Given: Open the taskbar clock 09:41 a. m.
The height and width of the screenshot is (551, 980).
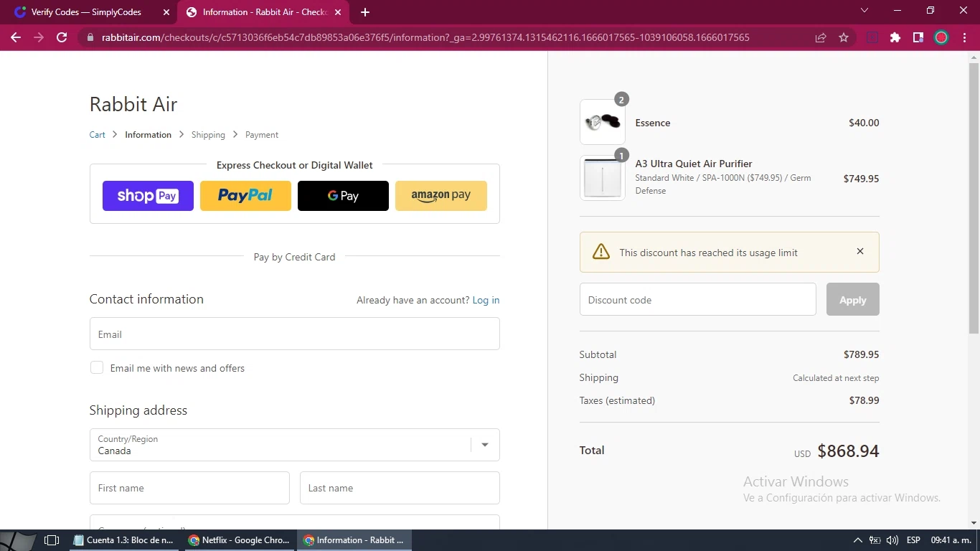Looking at the screenshot, I should 951,540.
